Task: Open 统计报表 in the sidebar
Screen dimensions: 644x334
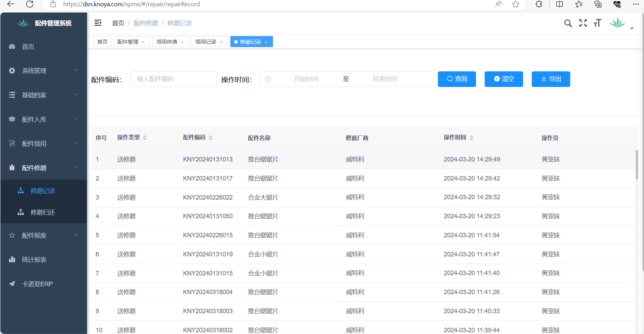Action: pos(44,260)
